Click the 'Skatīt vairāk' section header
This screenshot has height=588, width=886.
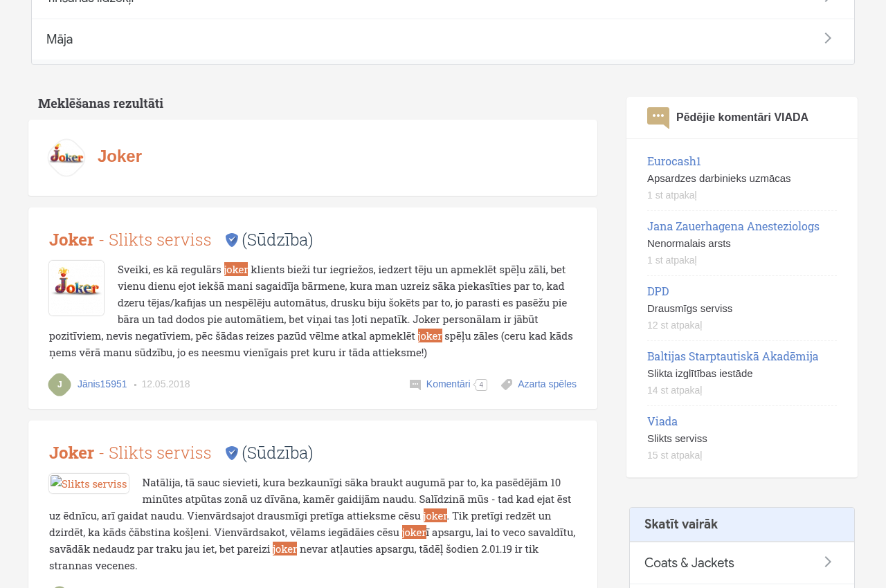click(x=742, y=524)
